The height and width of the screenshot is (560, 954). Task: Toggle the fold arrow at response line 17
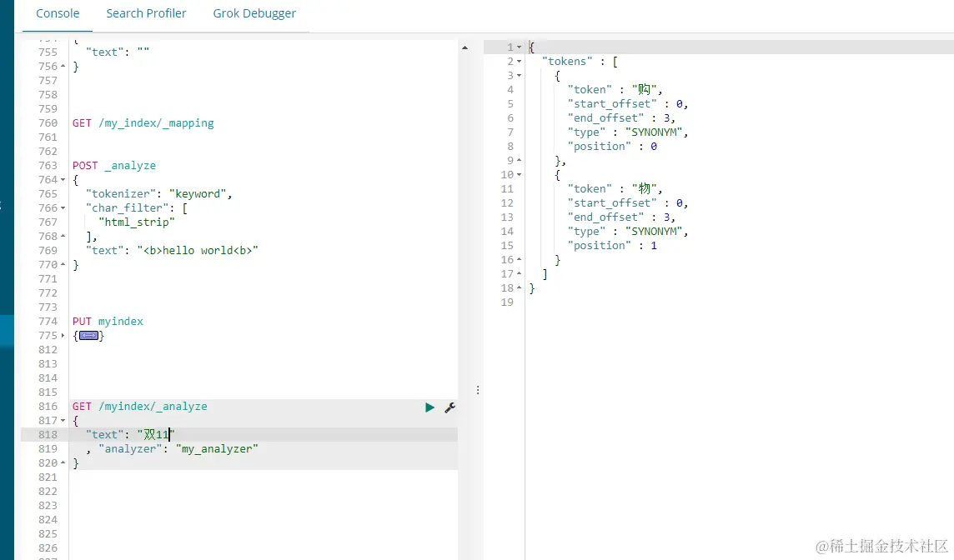pyautogui.click(x=519, y=273)
